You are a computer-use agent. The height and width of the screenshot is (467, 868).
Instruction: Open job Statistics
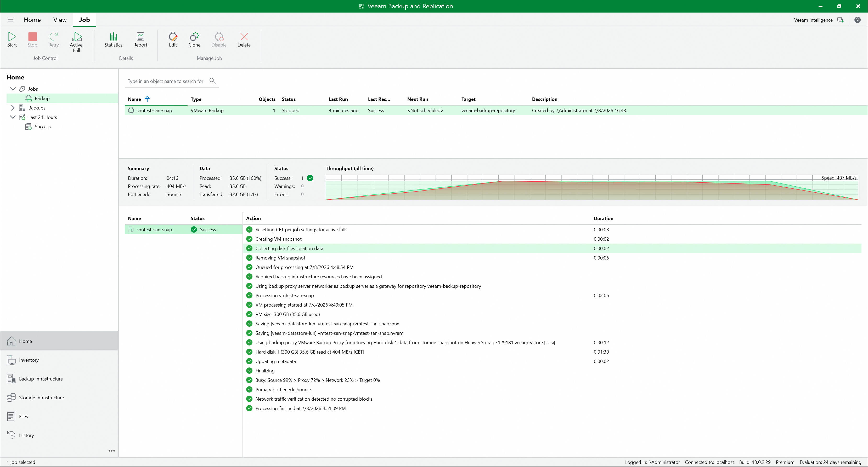113,40
